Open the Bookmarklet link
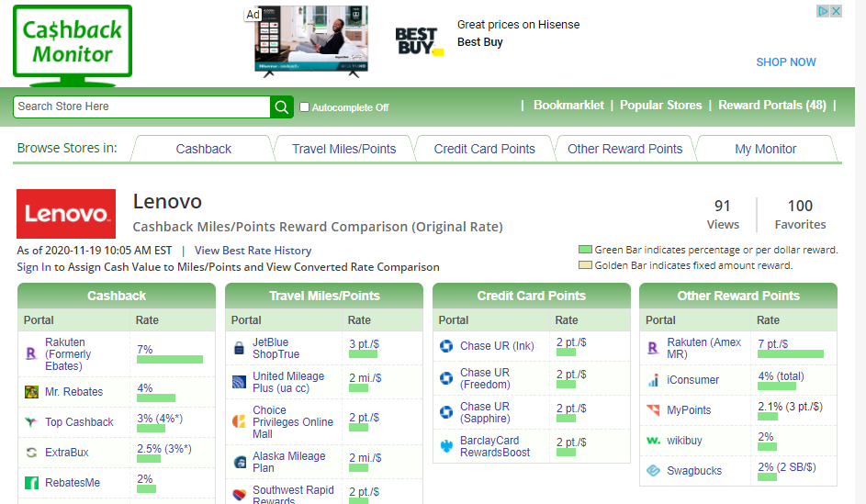Viewport: 866px width, 504px height. coord(568,105)
